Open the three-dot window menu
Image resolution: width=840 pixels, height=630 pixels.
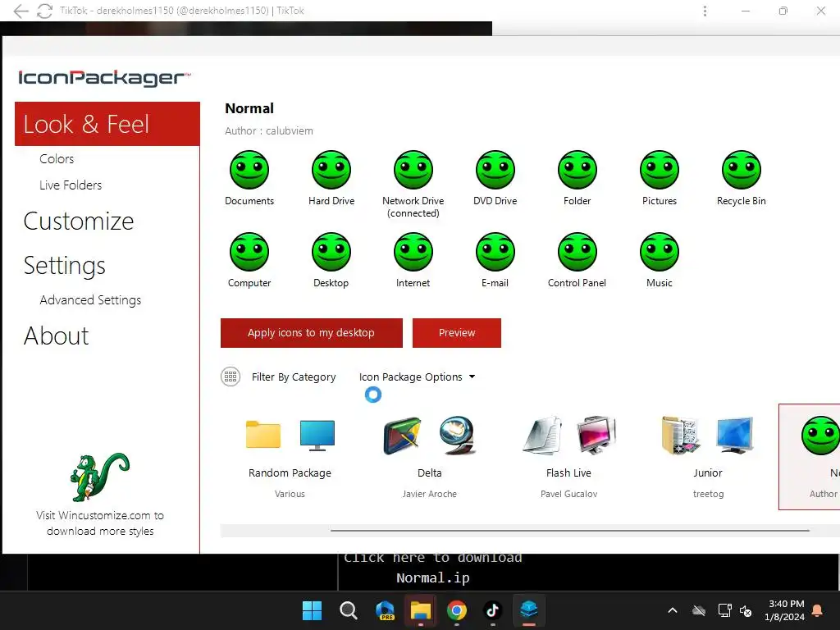point(705,11)
